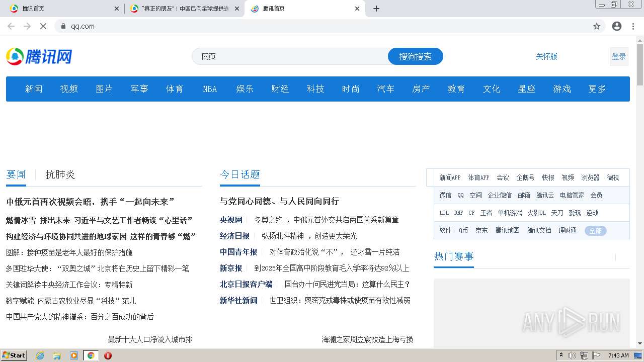Screen dimensions: 644x362
Task: Open 娱乐 navigation item
Action: 245,89
